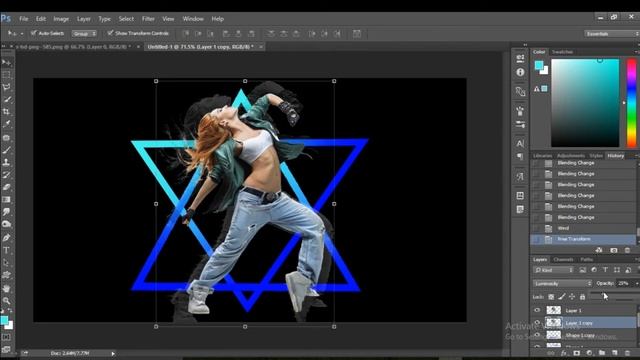Open the Essentials workspace dropdown

(612, 33)
